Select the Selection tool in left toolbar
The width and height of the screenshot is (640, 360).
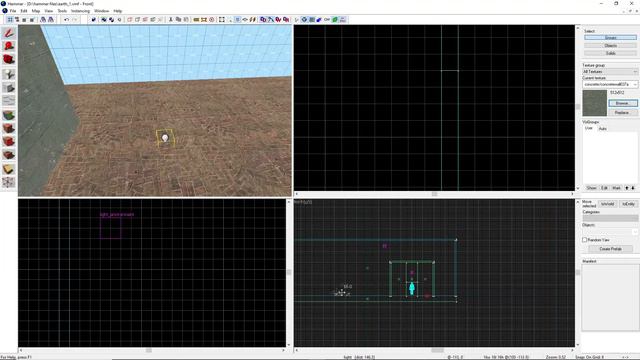point(9,33)
